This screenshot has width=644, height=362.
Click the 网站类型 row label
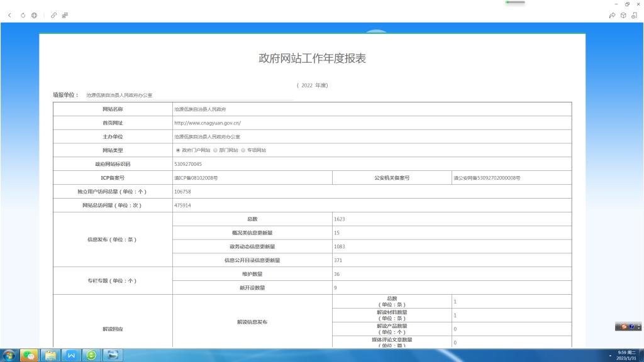113,150
